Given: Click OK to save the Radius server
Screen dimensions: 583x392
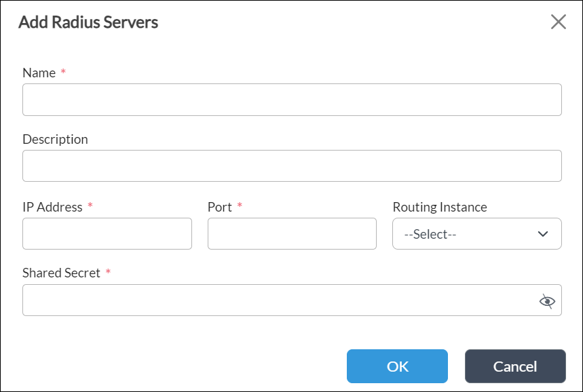Looking at the screenshot, I should [x=397, y=366].
